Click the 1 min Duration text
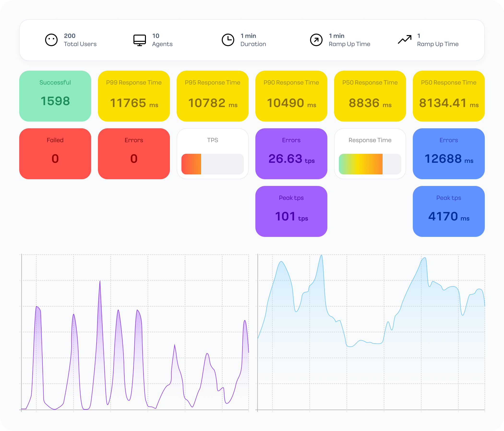This screenshot has width=504, height=431. [253, 40]
